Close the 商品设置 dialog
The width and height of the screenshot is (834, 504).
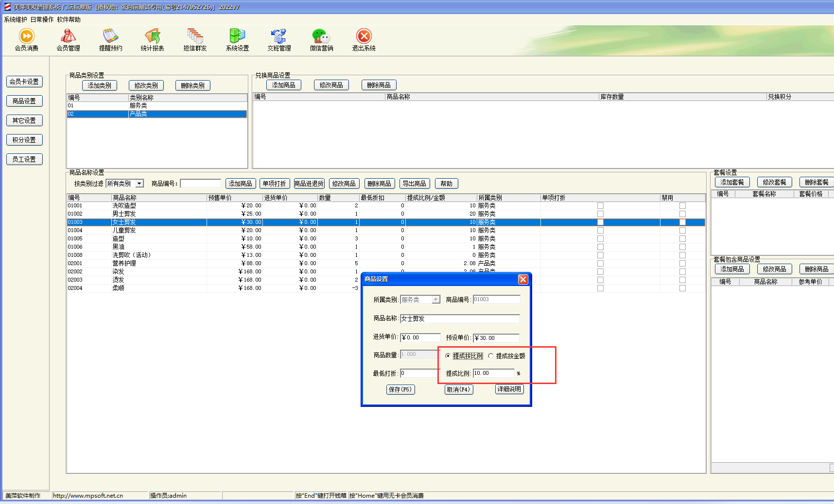[x=523, y=279]
